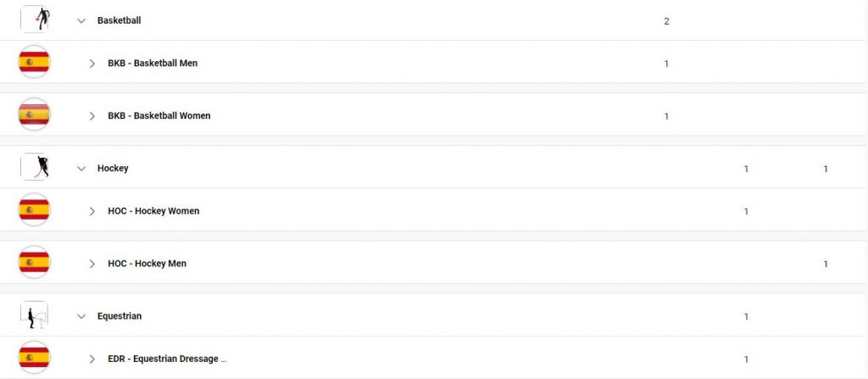Expand the BKB - Basketball Women row
The image size is (868, 379).
click(x=92, y=116)
